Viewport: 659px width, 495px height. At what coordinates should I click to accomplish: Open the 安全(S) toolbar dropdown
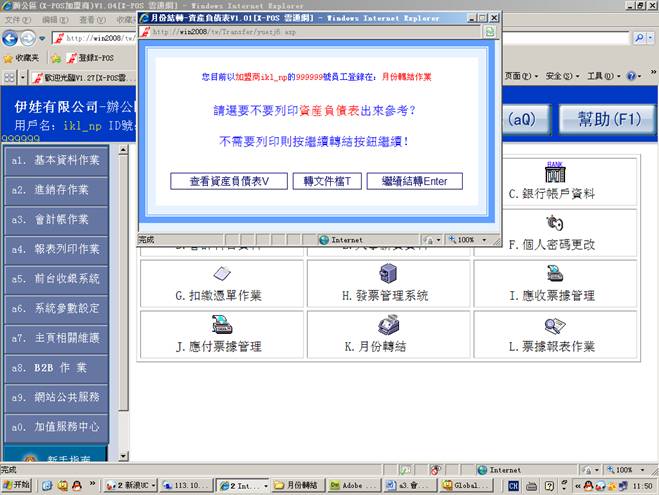tap(562, 76)
